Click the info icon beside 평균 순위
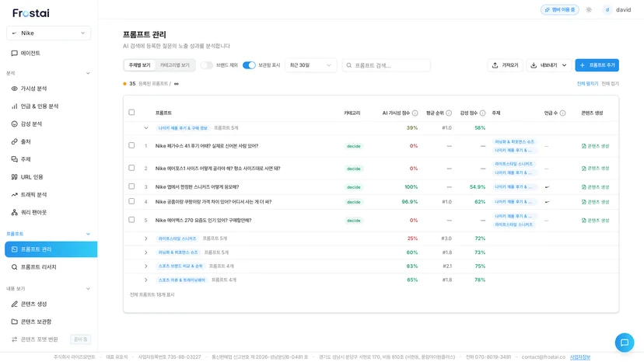Screen dimensions: 644x362 [449, 113]
